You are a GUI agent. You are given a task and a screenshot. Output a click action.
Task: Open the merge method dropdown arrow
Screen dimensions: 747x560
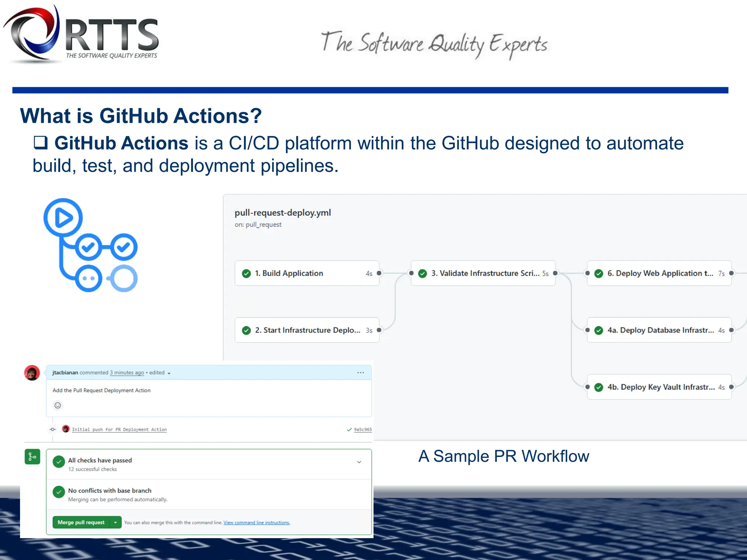pyautogui.click(x=116, y=522)
